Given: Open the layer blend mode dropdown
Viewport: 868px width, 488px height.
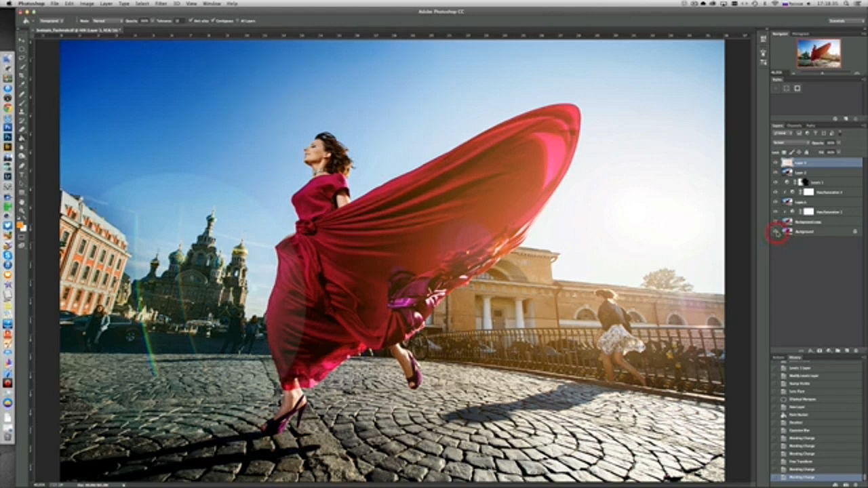Looking at the screenshot, I should point(791,143).
